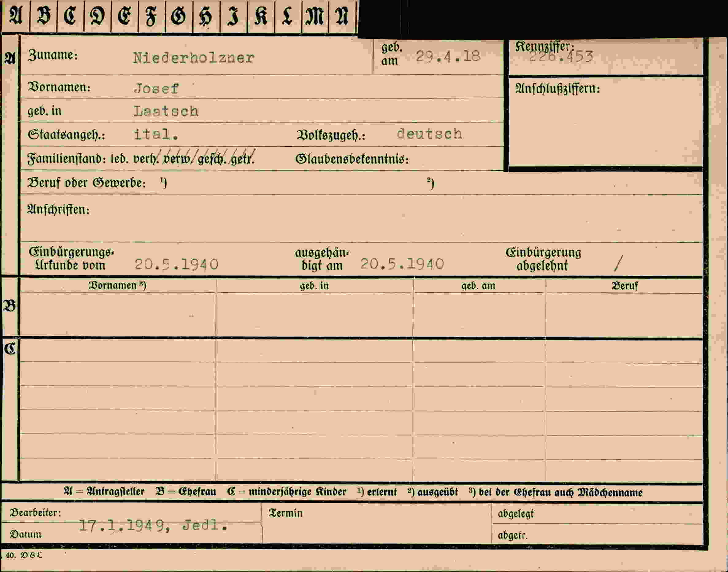This screenshot has width=728, height=572.
Task: Click the ethnicity value deutsch
Action: click(x=429, y=133)
